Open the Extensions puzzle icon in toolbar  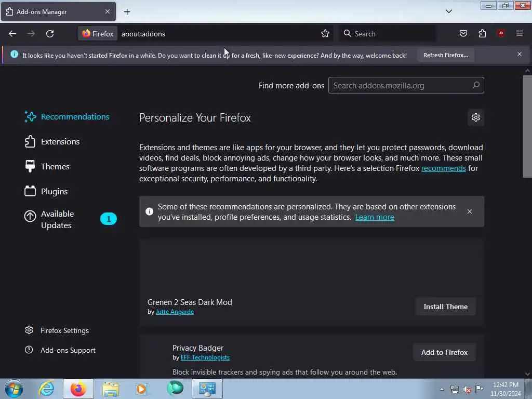coord(482,33)
